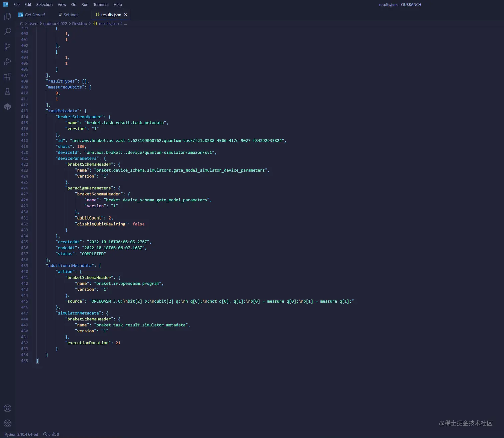
Task: Click "braket.device_schema.gate_model_parameters" value
Action: point(157,200)
